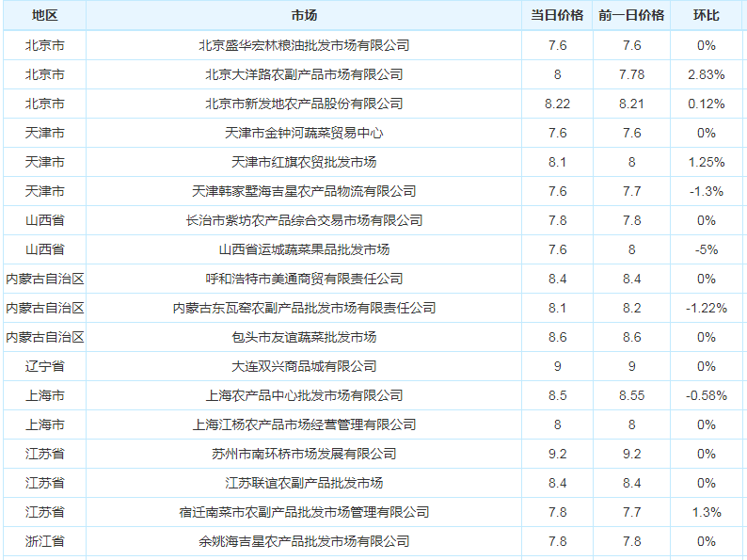Click 北京市 region in 新发地 row
Image resolution: width=747 pixels, height=560 pixels.
(x=45, y=104)
